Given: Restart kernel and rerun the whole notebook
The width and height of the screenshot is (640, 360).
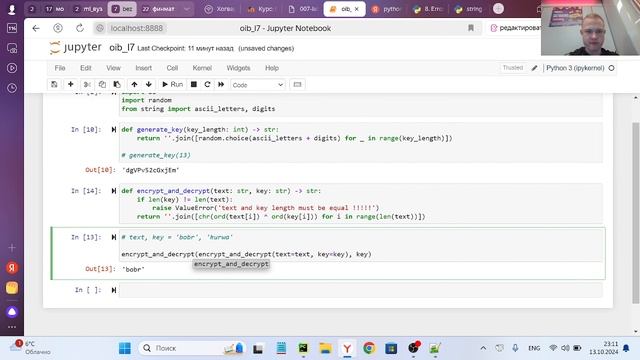Looking at the screenshot, I should pyautogui.click(x=221, y=84).
